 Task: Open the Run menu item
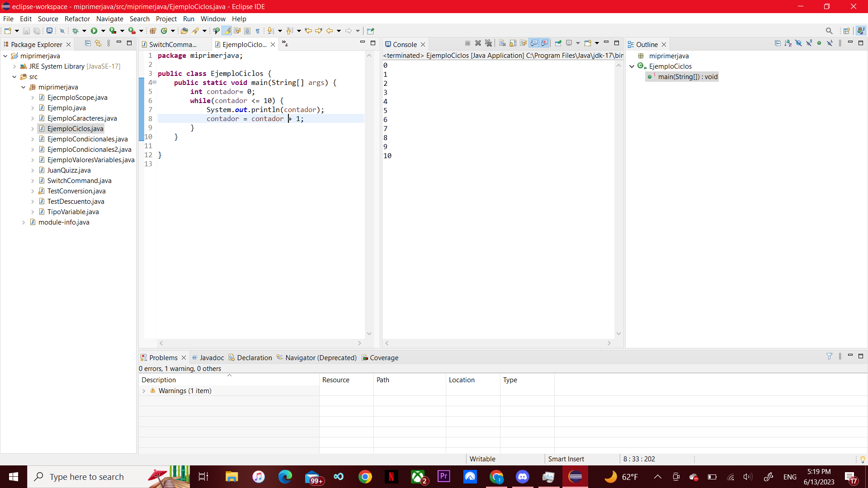click(189, 19)
